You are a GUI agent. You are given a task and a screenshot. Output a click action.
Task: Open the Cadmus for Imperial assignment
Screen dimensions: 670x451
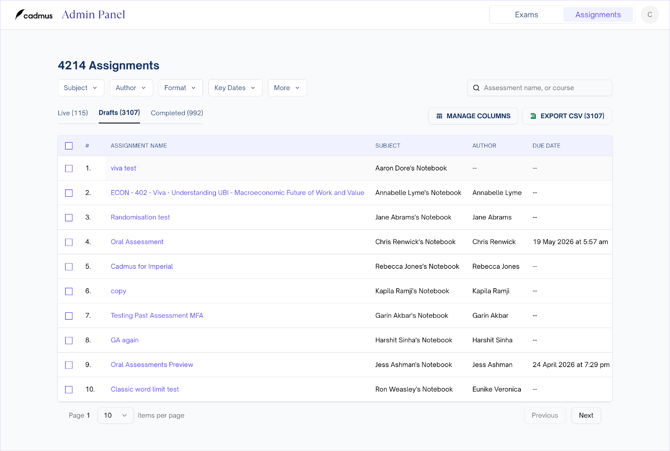pyautogui.click(x=142, y=267)
